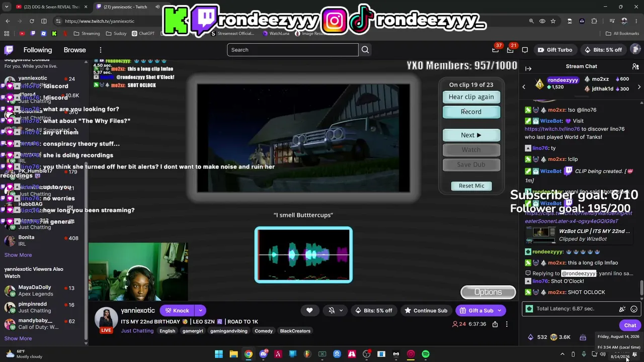This screenshot has width=644, height=362.
Task: Open the zoom magnifier in address bar
Action: coord(531,21)
